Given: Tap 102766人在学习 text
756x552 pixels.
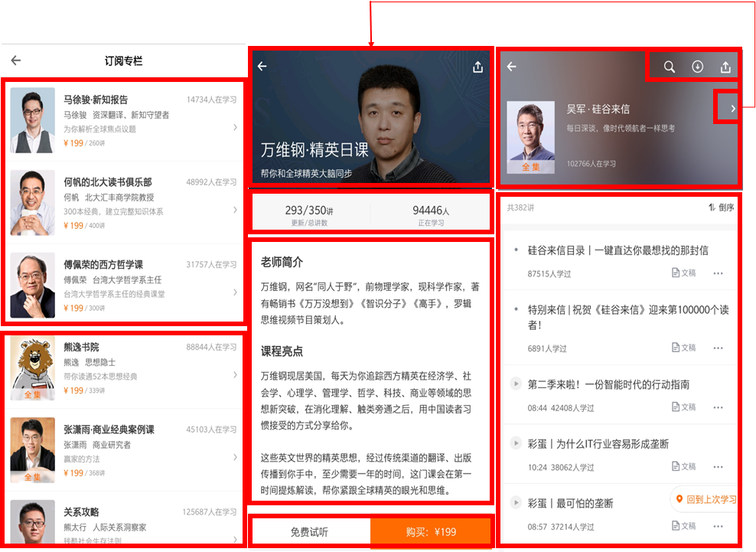Looking at the screenshot, I should coord(591,164).
